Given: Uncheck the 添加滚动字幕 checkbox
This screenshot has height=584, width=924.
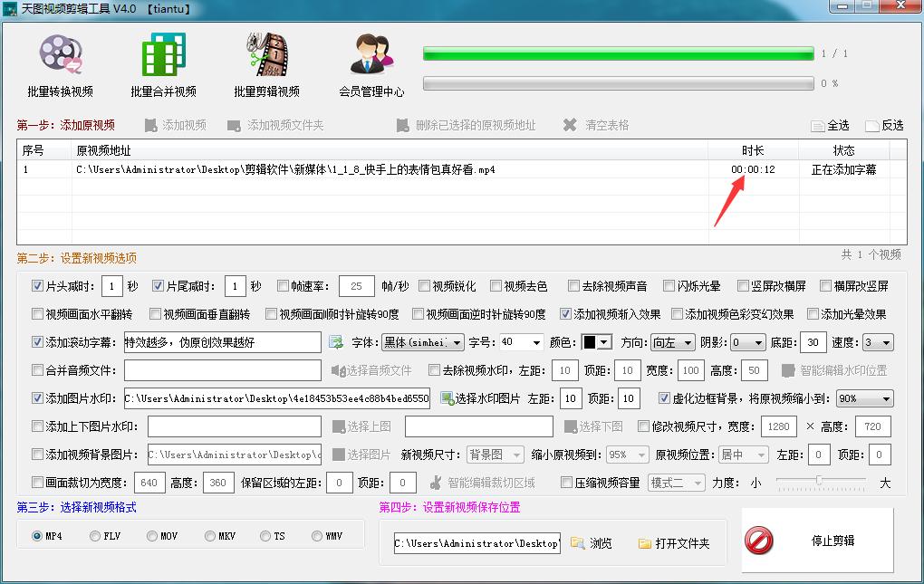Looking at the screenshot, I should point(38,342).
